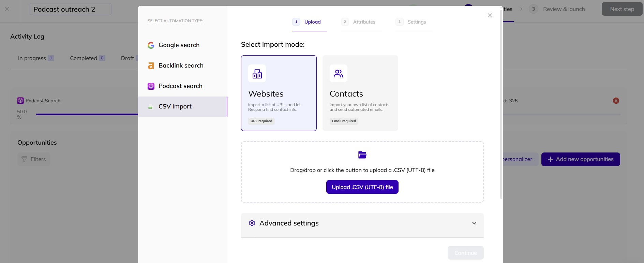The image size is (644, 263).
Task: Click the campaign name field Podcast outreach 2
Action: click(x=70, y=9)
